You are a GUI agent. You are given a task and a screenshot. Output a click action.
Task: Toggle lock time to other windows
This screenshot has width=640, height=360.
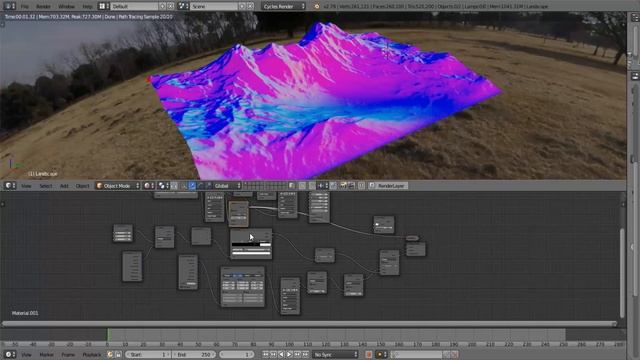[x=118, y=354]
